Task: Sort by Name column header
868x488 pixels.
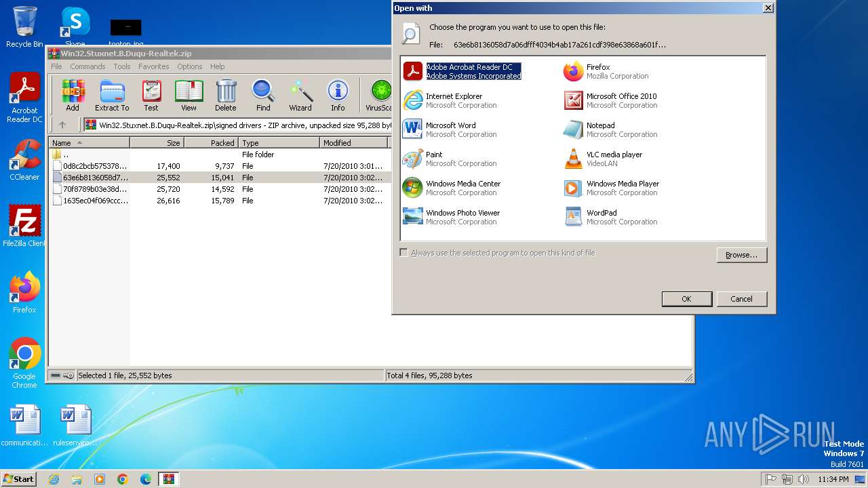Action: [89, 143]
